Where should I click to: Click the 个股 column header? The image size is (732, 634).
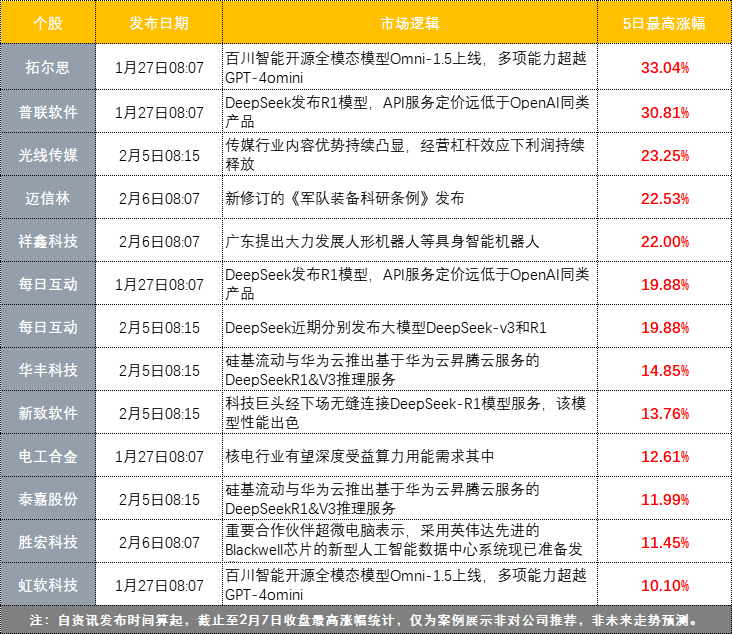pos(48,23)
